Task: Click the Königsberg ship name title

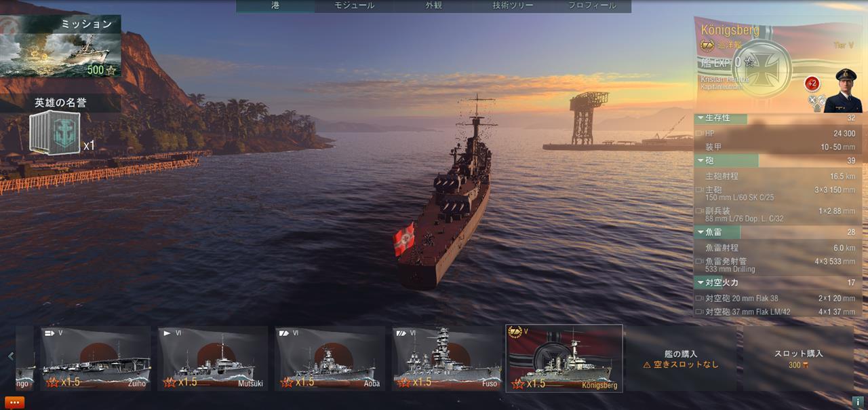Action: [729, 30]
